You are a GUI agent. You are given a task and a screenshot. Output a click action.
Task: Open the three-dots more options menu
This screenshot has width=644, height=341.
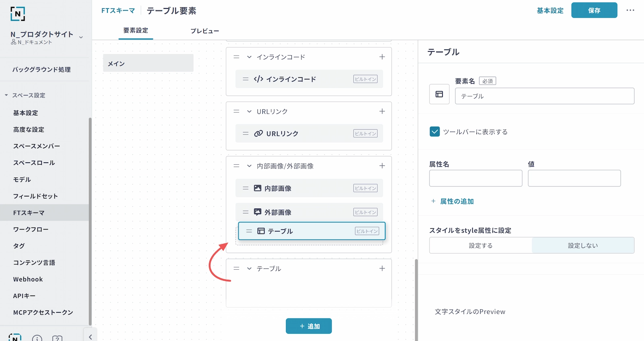630,10
